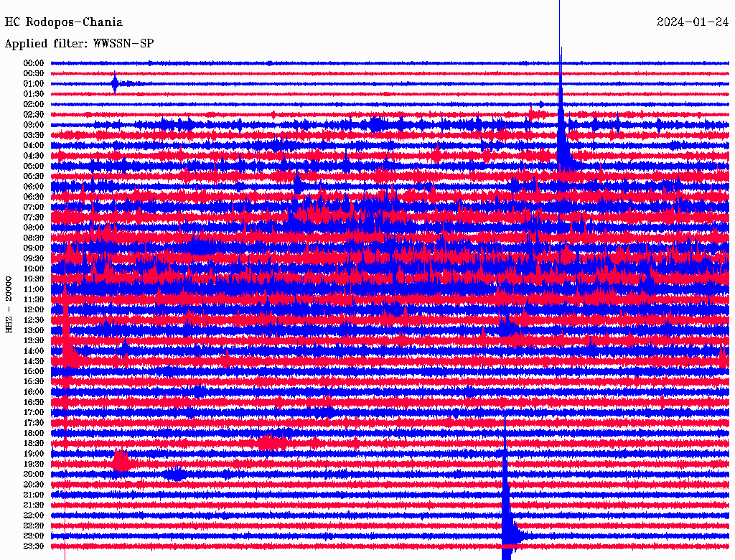Click the 16:00 time label
Screen dimensions: 735x560
coord(34,391)
